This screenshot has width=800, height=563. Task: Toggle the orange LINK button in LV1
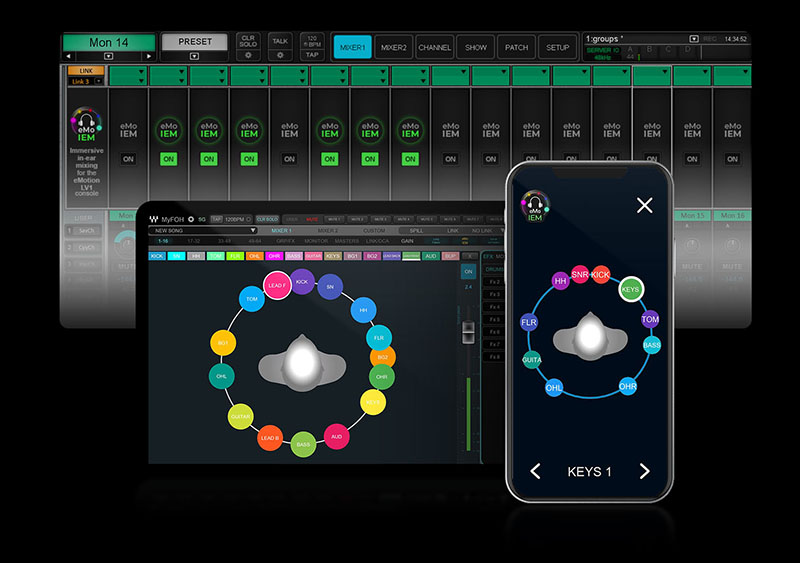[86, 70]
